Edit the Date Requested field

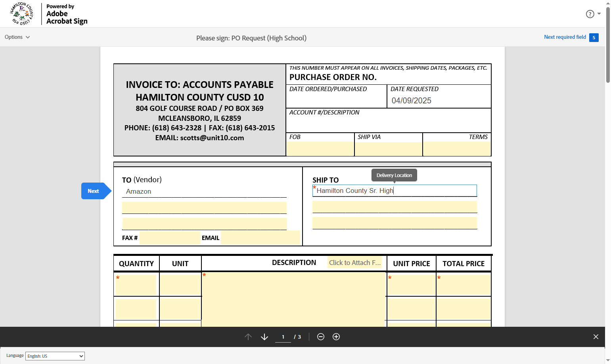pos(439,101)
